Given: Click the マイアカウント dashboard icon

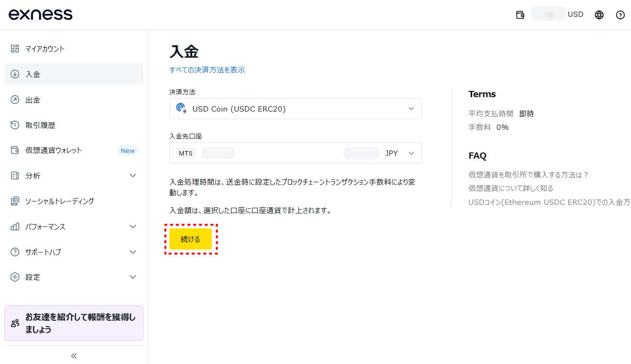Looking at the screenshot, I should pyautogui.click(x=15, y=49).
